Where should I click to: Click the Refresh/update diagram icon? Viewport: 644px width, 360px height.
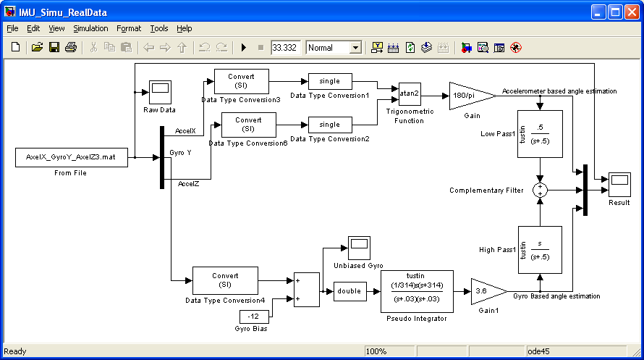[x=410, y=48]
